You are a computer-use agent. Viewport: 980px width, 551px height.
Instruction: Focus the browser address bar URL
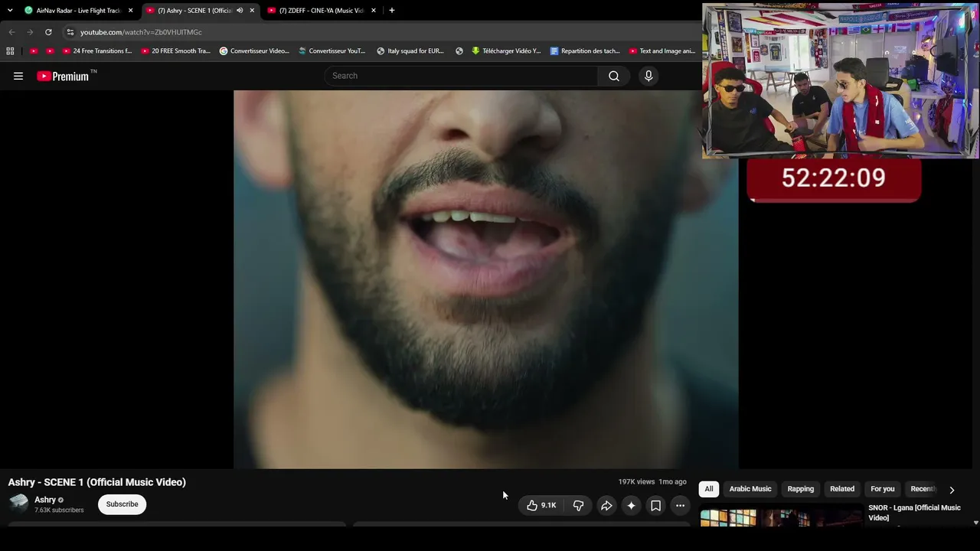[141, 32]
